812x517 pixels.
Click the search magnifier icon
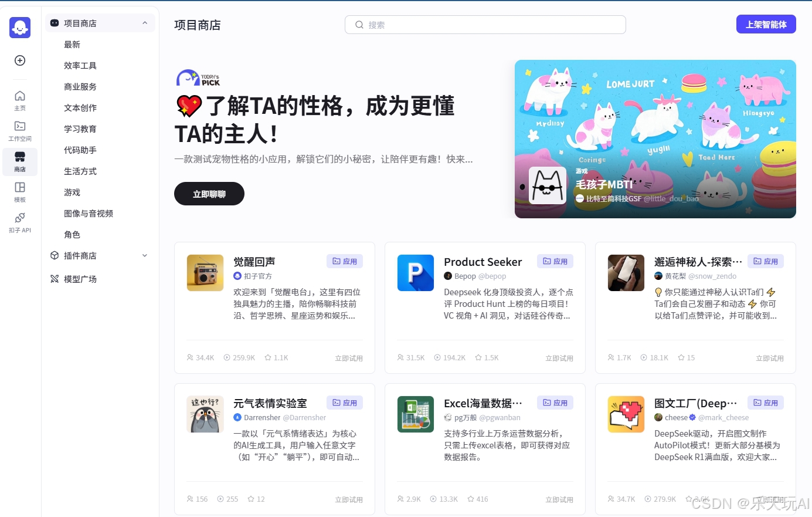(x=359, y=25)
